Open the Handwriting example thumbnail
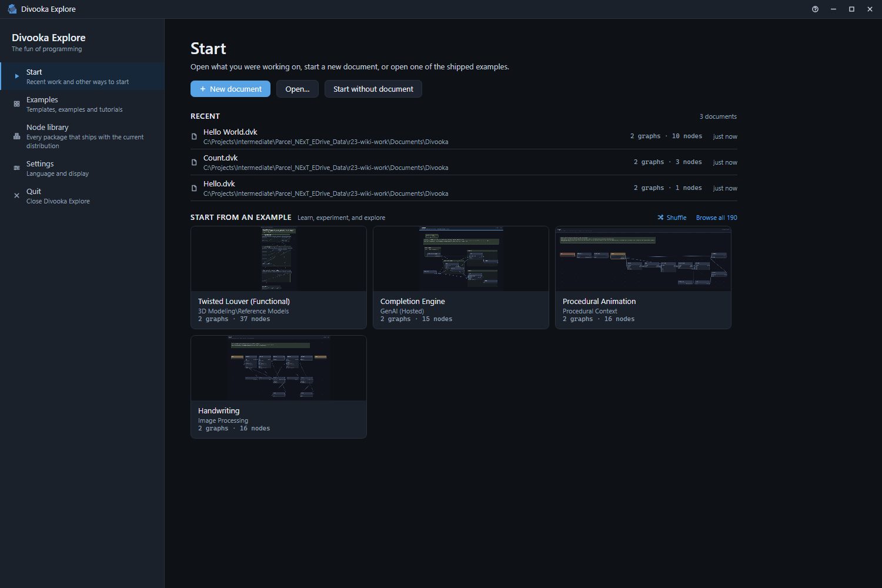This screenshot has width=882, height=588. pos(279,368)
